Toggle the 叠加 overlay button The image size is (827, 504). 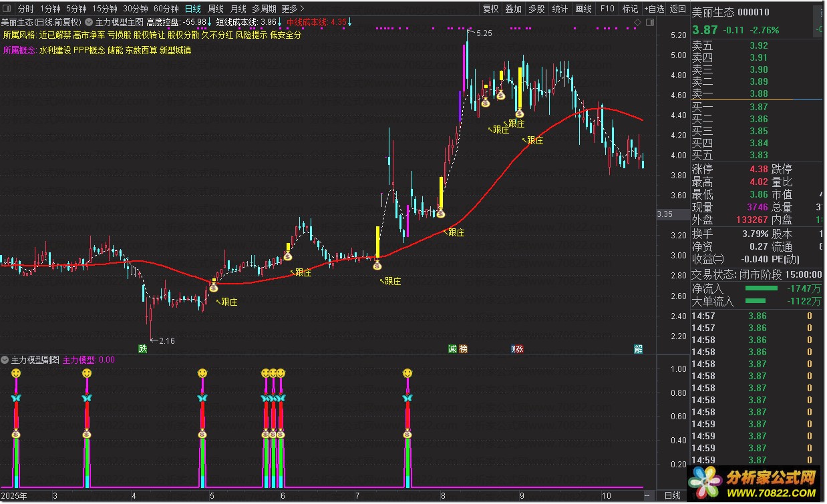(x=513, y=9)
